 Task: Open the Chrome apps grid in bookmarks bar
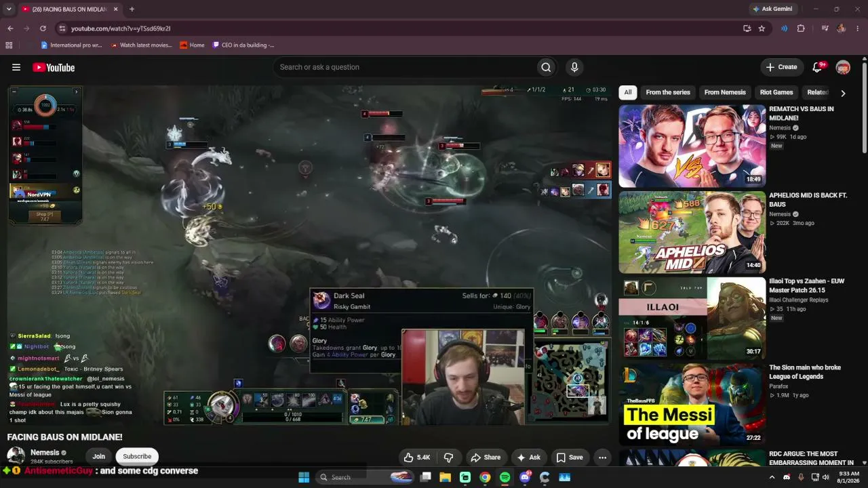pyautogui.click(x=9, y=45)
